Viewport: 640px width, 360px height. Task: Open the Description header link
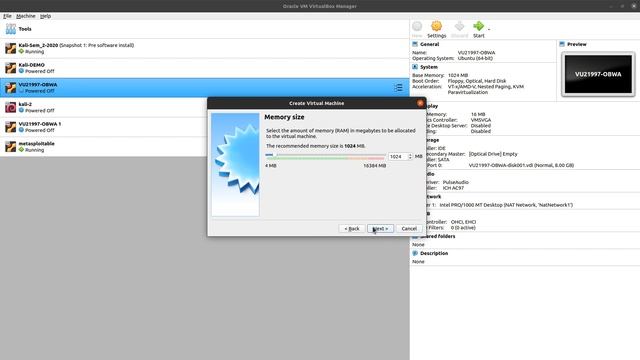pos(434,253)
